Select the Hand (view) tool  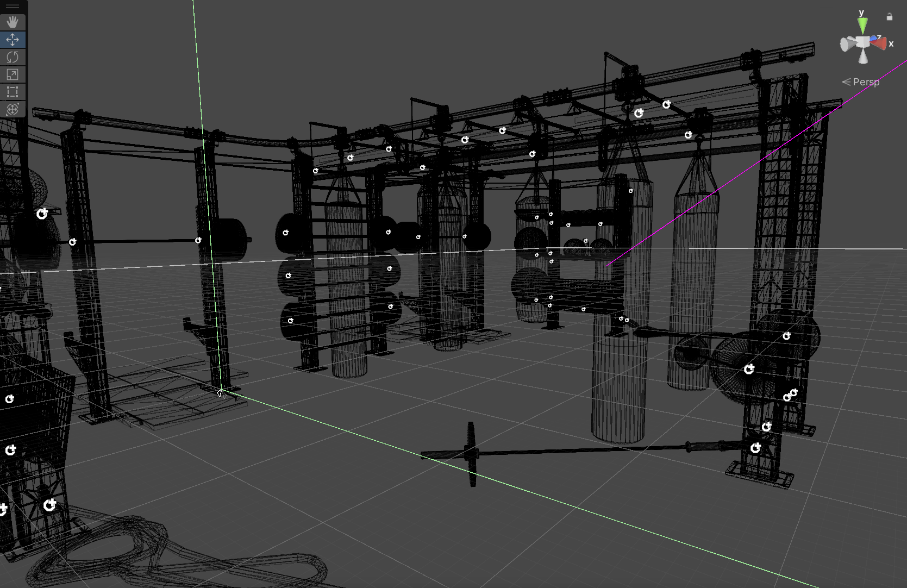click(12, 22)
